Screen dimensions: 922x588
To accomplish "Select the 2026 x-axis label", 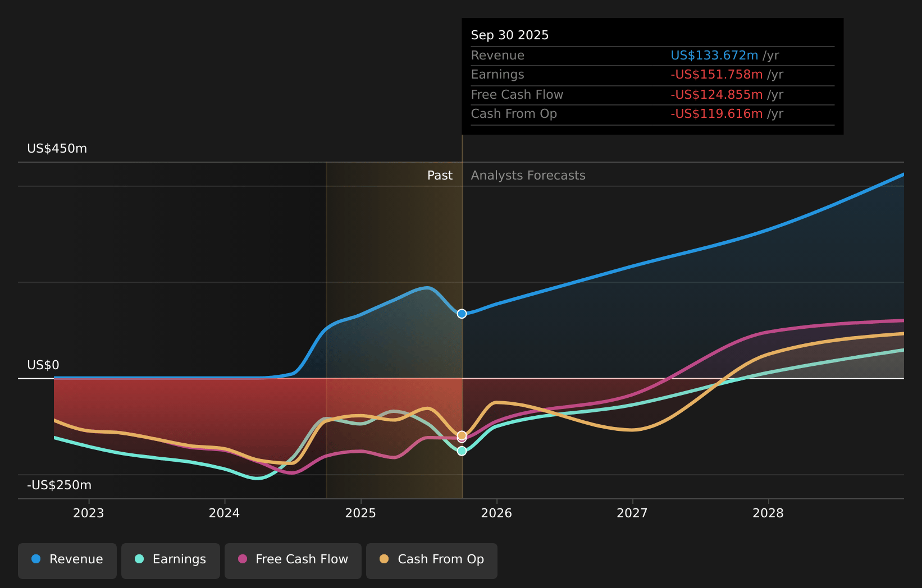I will (496, 513).
